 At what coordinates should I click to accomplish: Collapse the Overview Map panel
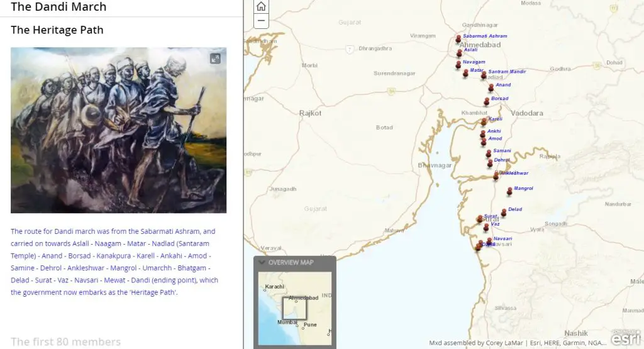click(261, 262)
